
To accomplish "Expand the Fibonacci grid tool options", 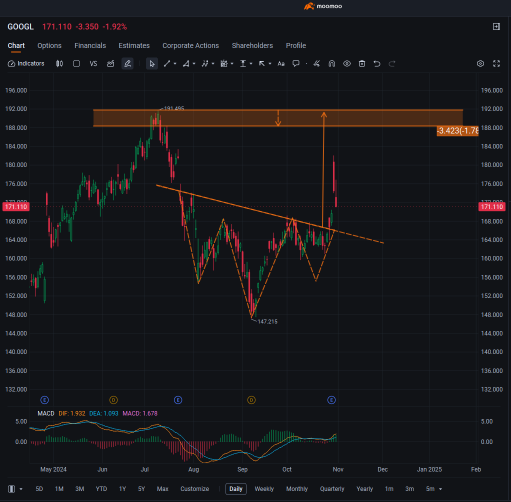I will [x=232, y=64].
